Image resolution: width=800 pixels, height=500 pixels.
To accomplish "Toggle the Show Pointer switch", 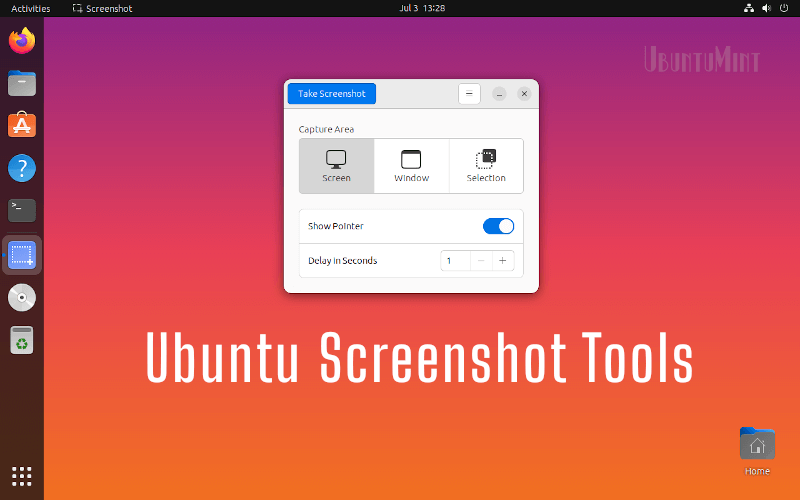I will point(498,226).
